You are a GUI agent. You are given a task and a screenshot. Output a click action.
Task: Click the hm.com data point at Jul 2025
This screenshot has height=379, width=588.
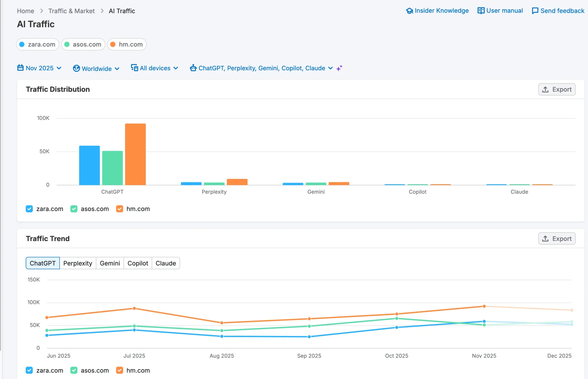[134, 308]
